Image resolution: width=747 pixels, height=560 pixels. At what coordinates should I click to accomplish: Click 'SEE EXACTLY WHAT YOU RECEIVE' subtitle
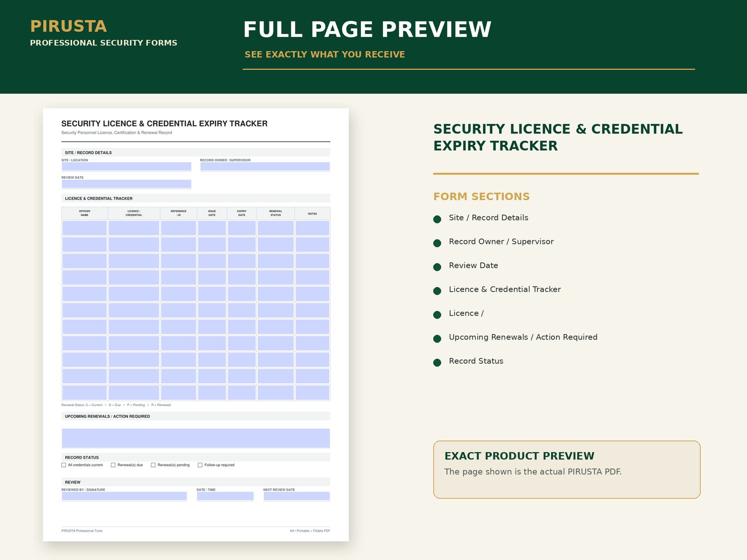click(x=325, y=54)
